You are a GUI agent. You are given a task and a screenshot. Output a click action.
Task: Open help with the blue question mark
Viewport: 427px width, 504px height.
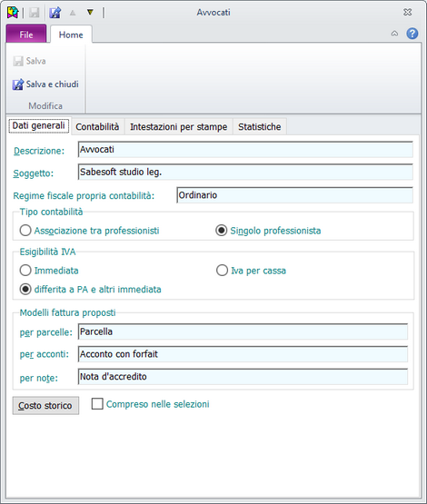pos(412,34)
